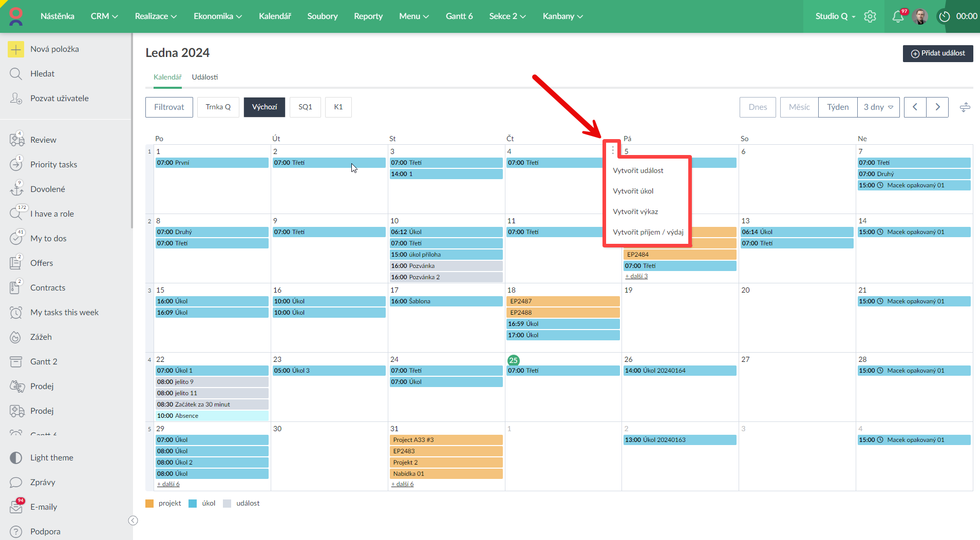Open E-maily from sidebar
This screenshot has height=540, width=980.
(x=44, y=507)
